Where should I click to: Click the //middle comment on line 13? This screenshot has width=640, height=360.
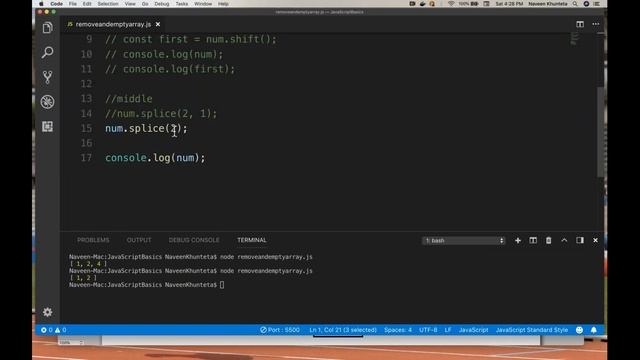(x=129, y=99)
